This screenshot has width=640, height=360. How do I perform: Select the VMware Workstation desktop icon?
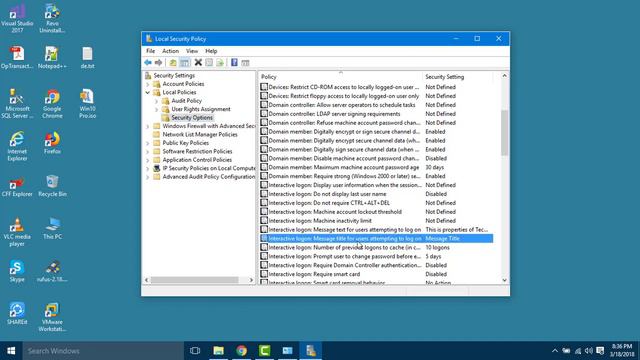tap(52, 317)
